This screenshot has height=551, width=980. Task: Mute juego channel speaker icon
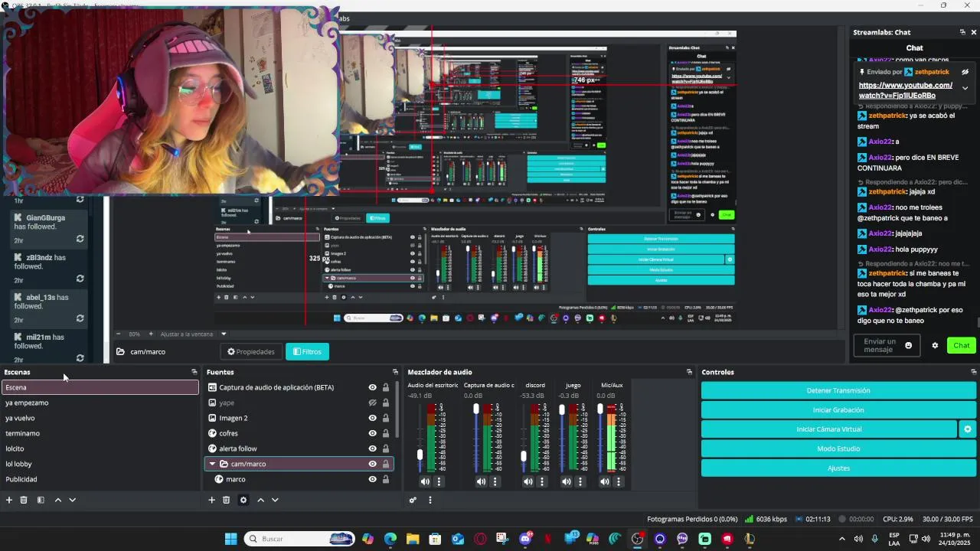pos(567,481)
